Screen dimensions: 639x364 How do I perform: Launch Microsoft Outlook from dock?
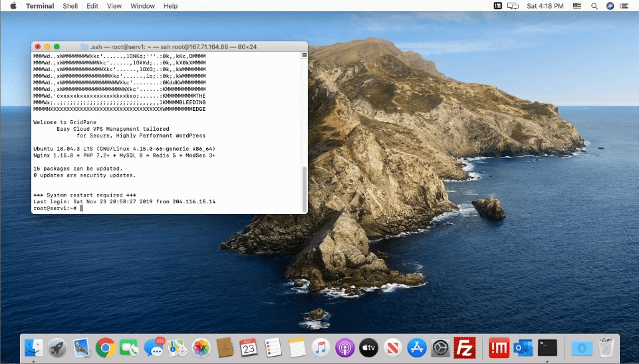[523, 348]
